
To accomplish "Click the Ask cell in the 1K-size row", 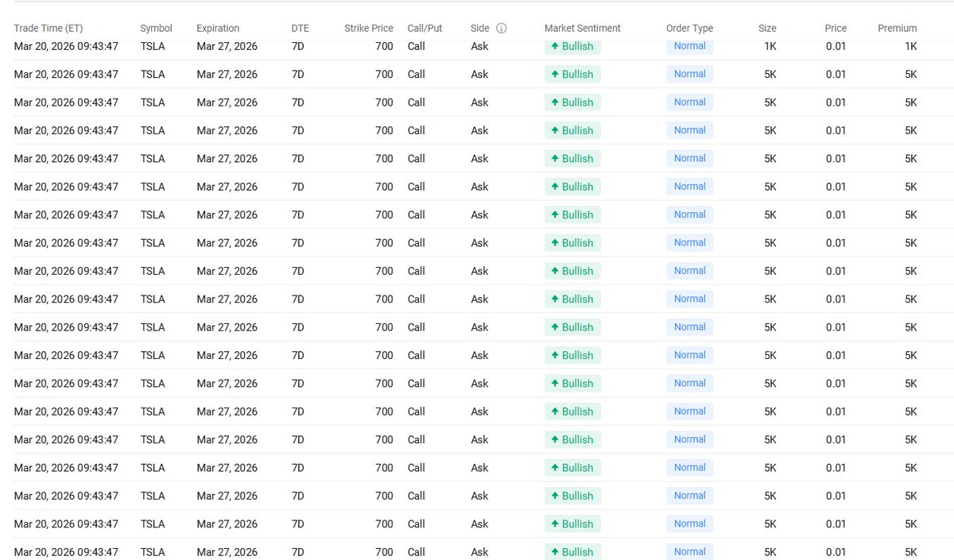I will (x=479, y=46).
